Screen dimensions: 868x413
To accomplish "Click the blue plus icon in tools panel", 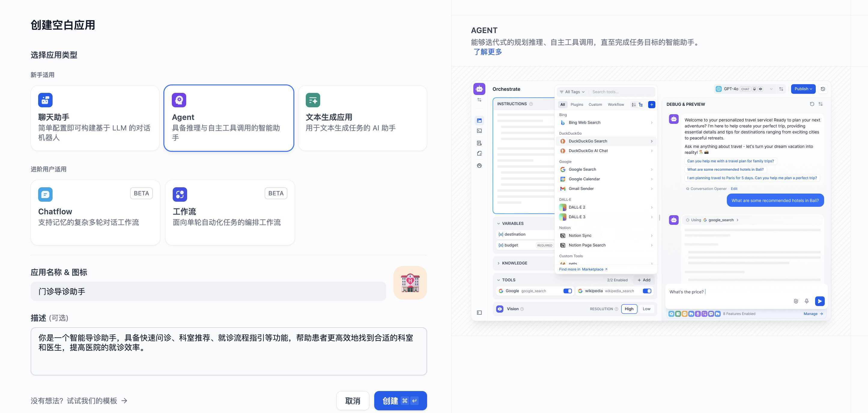I will pyautogui.click(x=652, y=105).
